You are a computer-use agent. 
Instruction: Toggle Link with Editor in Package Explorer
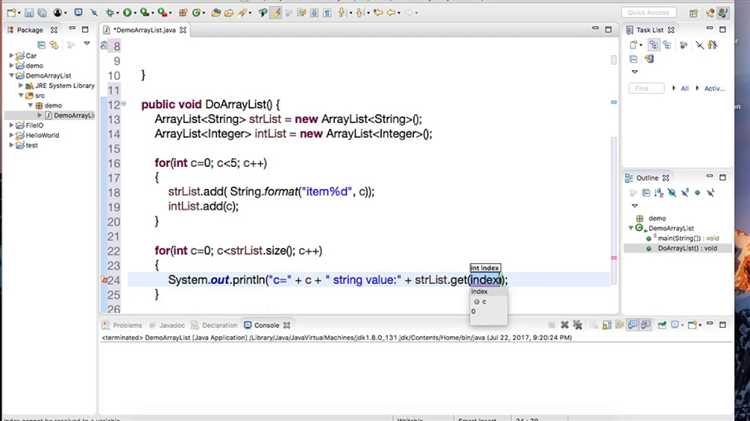coord(55,45)
